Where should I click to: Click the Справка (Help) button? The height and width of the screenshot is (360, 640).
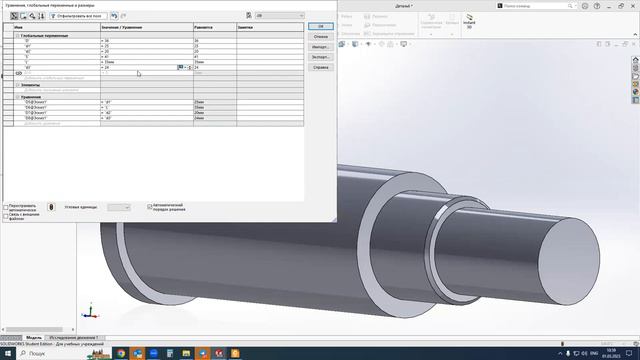pyautogui.click(x=321, y=67)
